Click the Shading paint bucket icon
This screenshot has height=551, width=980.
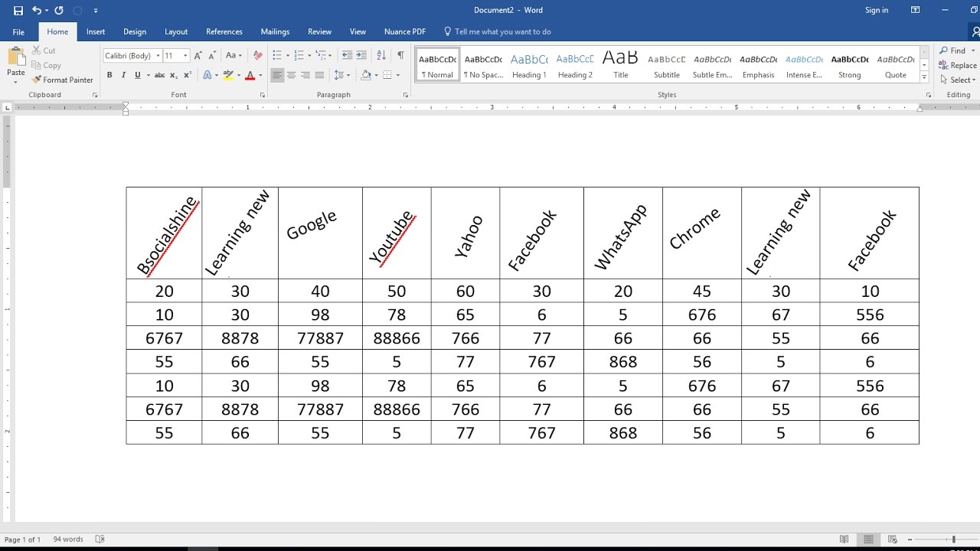click(x=367, y=75)
